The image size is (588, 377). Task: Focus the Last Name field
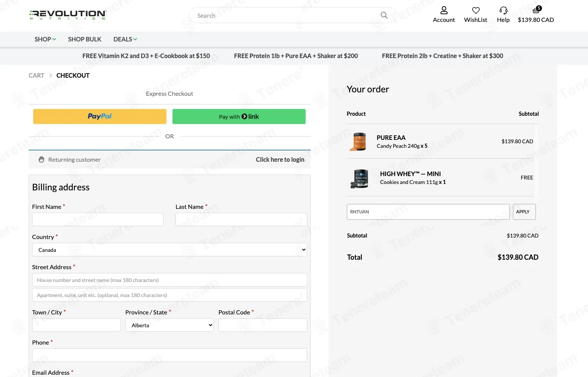tap(241, 219)
